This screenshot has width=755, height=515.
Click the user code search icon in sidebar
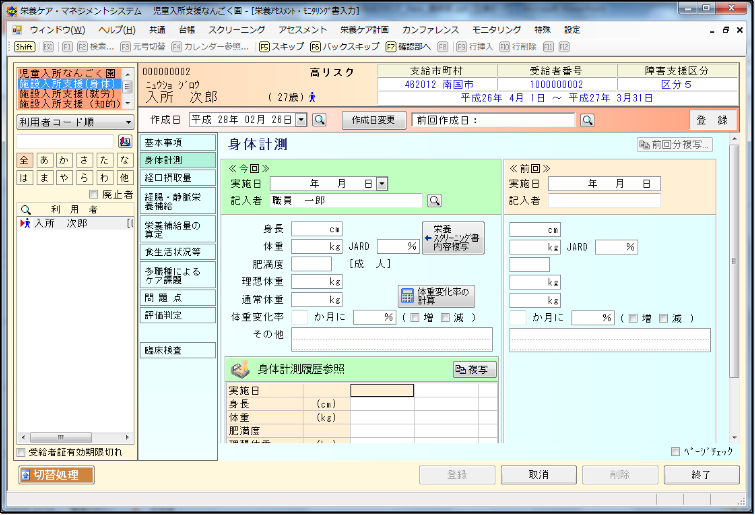pyautogui.click(x=125, y=142)
